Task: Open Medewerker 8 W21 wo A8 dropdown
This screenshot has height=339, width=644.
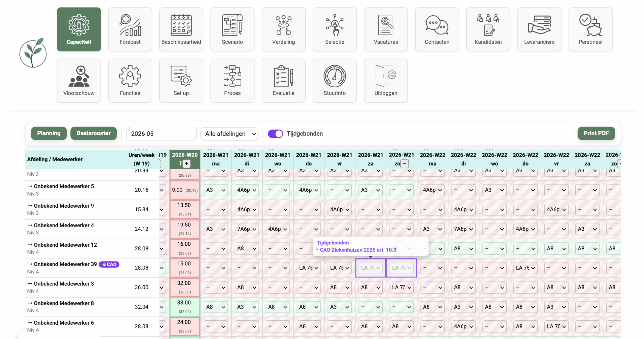Action: click(x=278, y=307)
